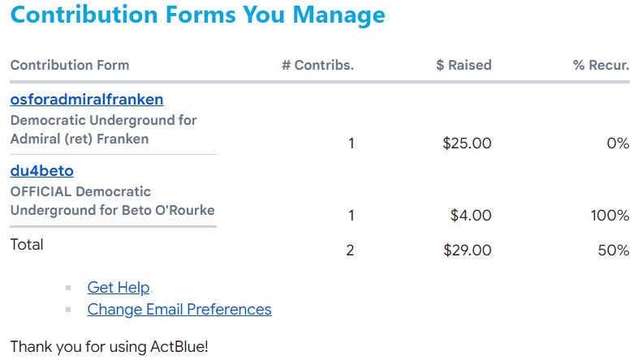The height and width of the screenshot is (364, 638).
Task: Click the Contribution Forms You Manage heading
Action: click(198, 15)
